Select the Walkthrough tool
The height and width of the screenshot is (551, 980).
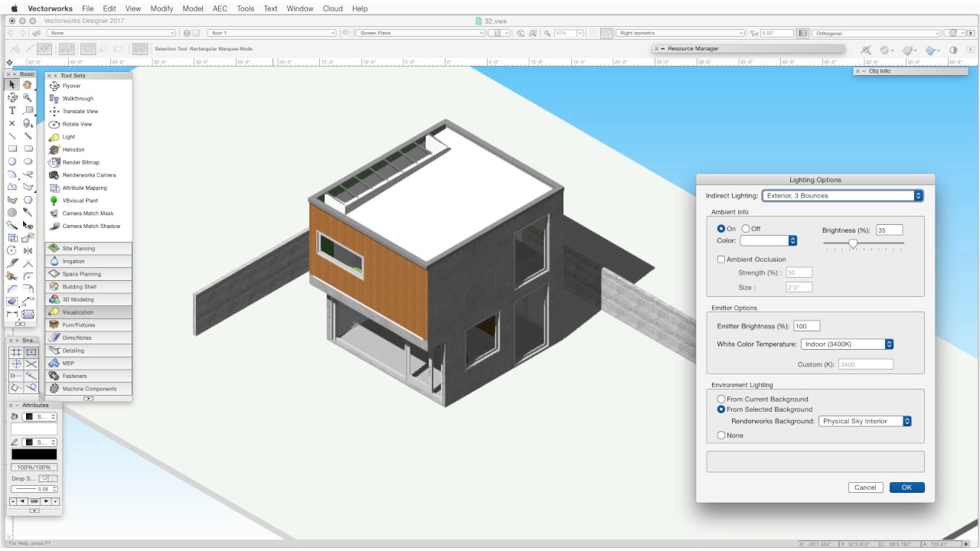coord(88,99)
